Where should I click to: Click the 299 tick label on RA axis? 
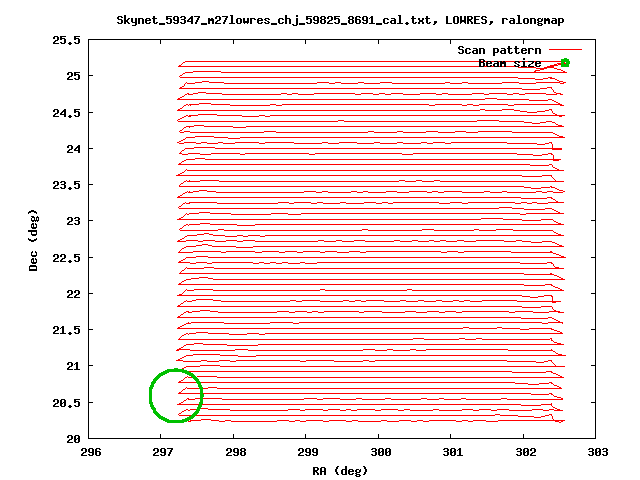[x=306, y=451]
